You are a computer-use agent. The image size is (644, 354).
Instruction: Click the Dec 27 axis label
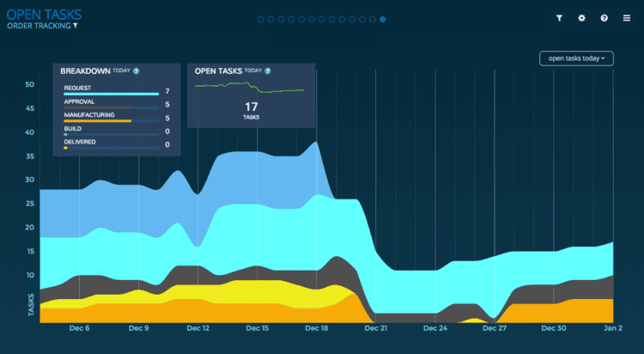(495, 328)
